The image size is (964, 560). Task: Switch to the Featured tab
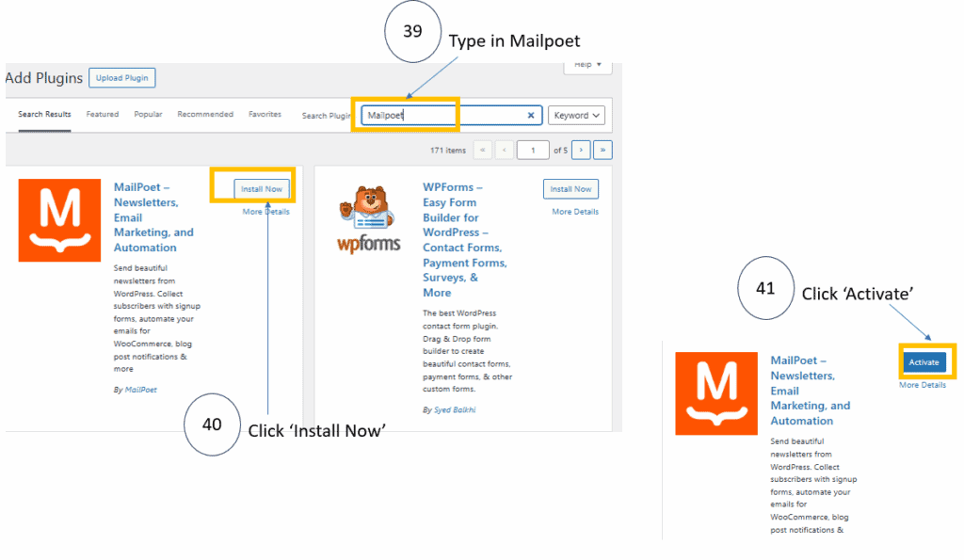pos(103,115)
